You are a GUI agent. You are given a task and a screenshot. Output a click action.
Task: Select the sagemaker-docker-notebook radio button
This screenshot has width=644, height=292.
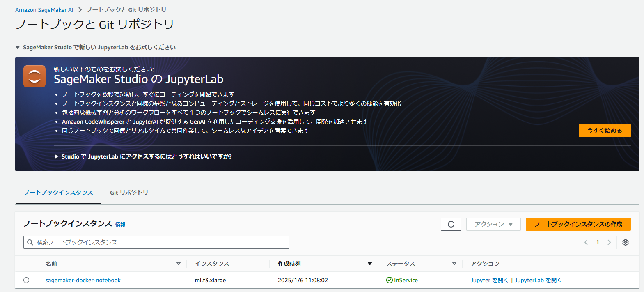pos(26,280)
